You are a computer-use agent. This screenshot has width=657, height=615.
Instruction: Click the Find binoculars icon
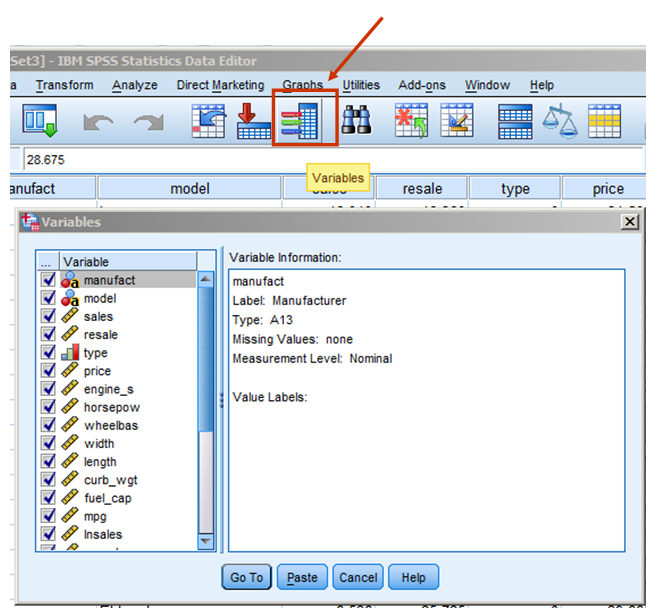coord(357,120)
